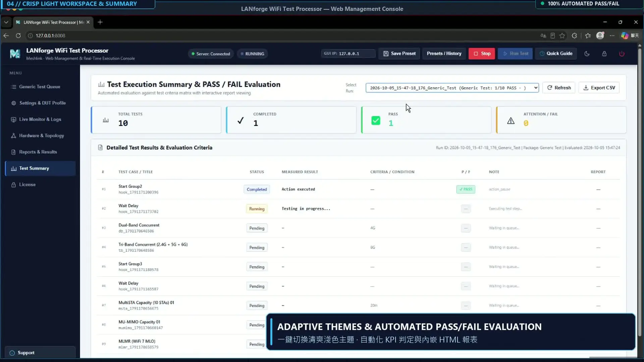
Task: Click Save Preset button
Action: click(399, 54)
